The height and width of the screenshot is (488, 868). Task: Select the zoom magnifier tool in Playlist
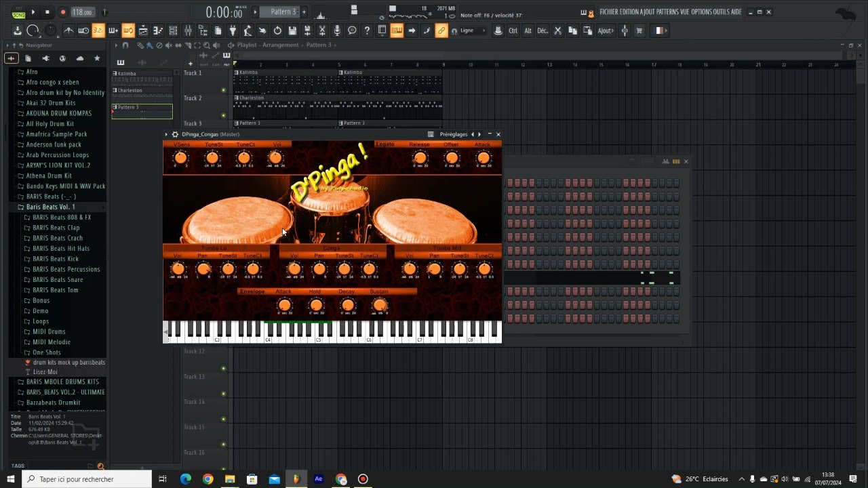[x=207, y=45]
